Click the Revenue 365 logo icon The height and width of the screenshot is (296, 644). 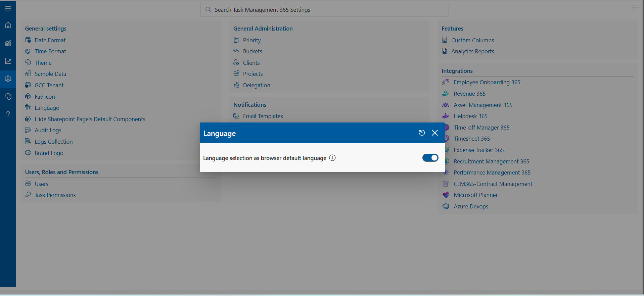(x=446, y=93)
